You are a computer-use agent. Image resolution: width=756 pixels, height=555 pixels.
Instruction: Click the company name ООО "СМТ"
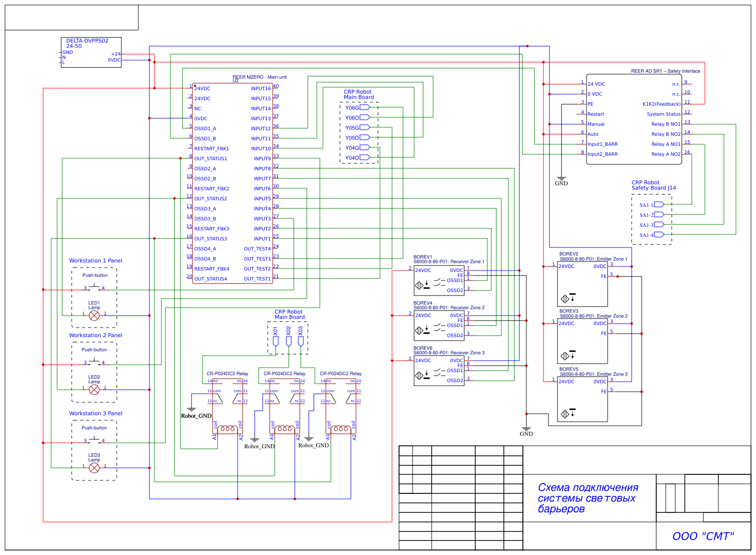pos(703,536)
